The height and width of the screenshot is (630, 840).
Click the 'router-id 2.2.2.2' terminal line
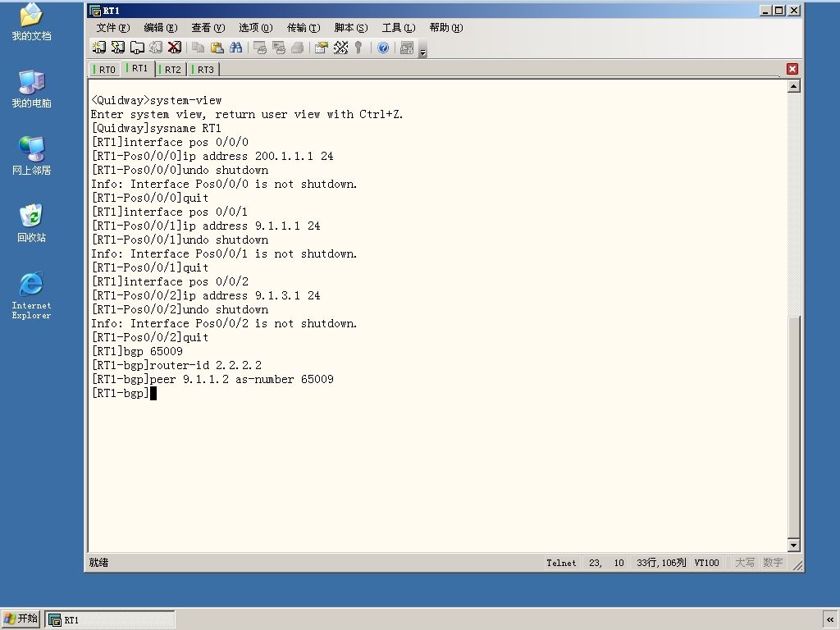(205, 365)
